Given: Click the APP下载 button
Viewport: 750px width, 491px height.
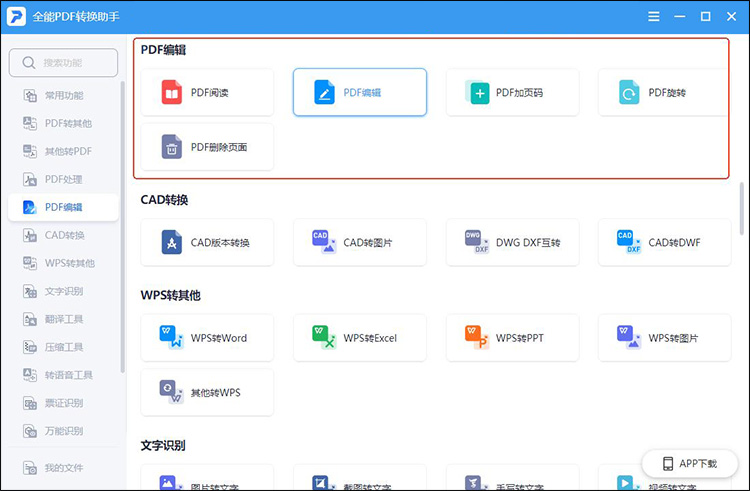Looking at the screenshot, I should [x=690, y=463].
